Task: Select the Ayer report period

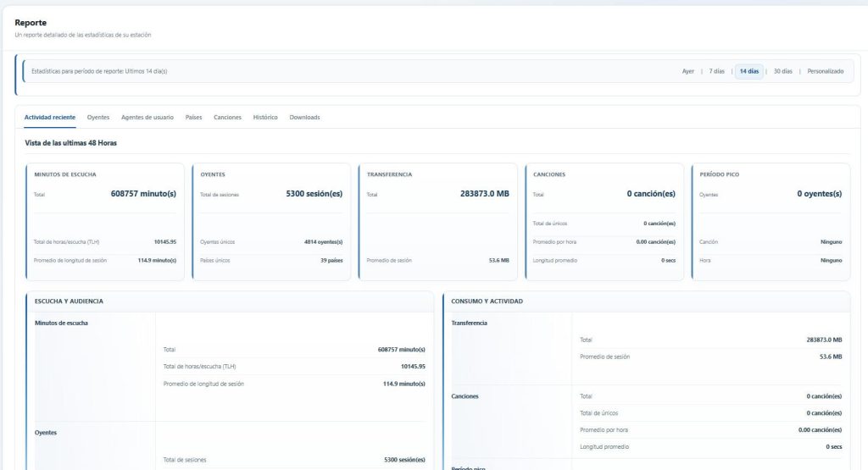Action: pos(687,71)
